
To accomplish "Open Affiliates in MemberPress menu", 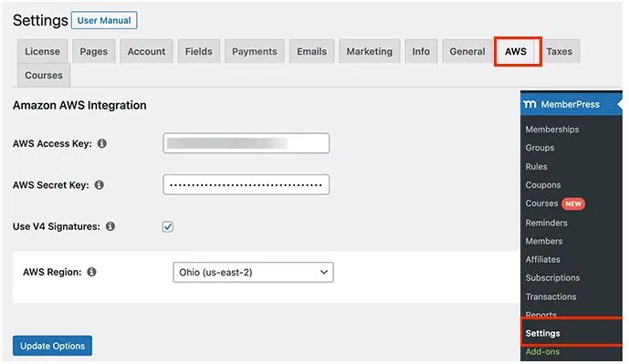I will (543, 259).
